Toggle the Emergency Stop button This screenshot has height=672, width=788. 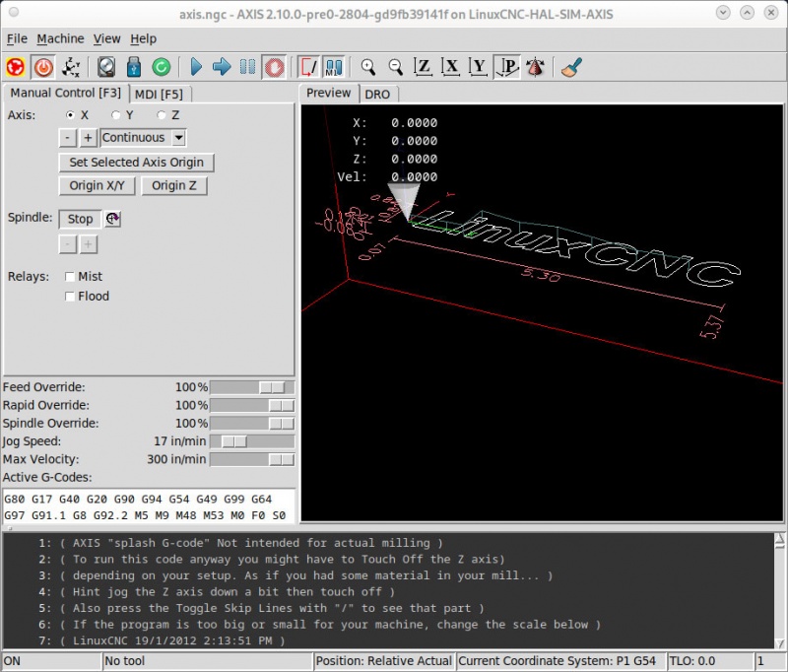16,67
